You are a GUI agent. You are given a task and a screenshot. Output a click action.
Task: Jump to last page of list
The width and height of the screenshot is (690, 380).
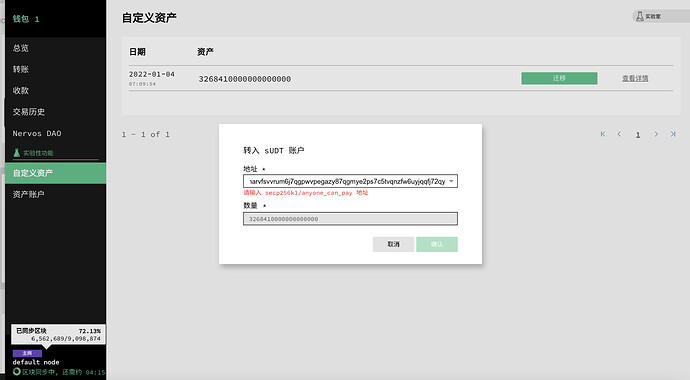(x=673, y=134)
